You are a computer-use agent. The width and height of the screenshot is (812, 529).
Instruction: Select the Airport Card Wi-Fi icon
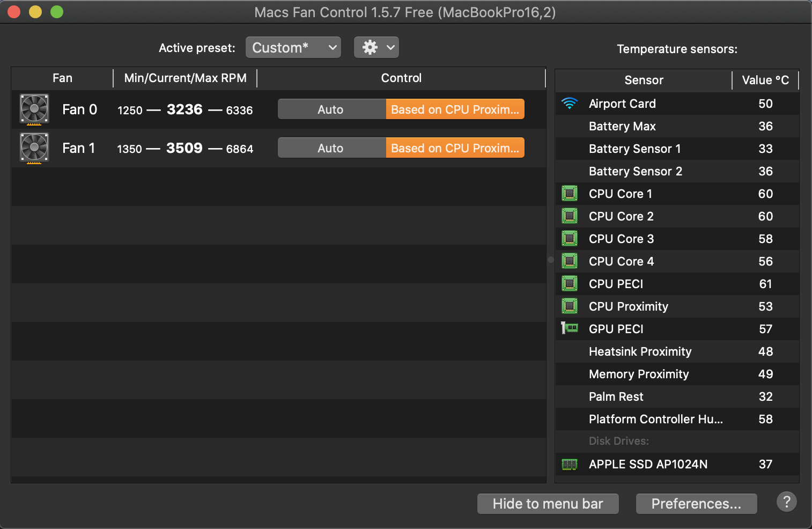tap(570, 104)
